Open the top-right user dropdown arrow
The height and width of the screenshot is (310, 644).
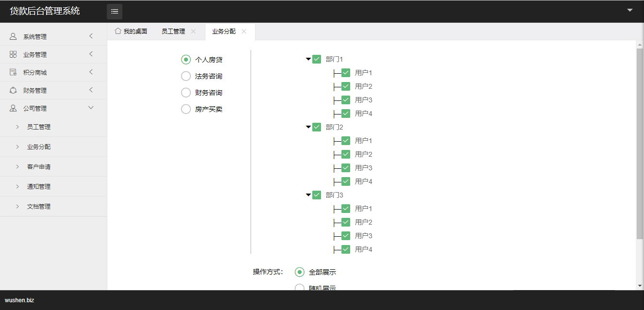point(630,10)
